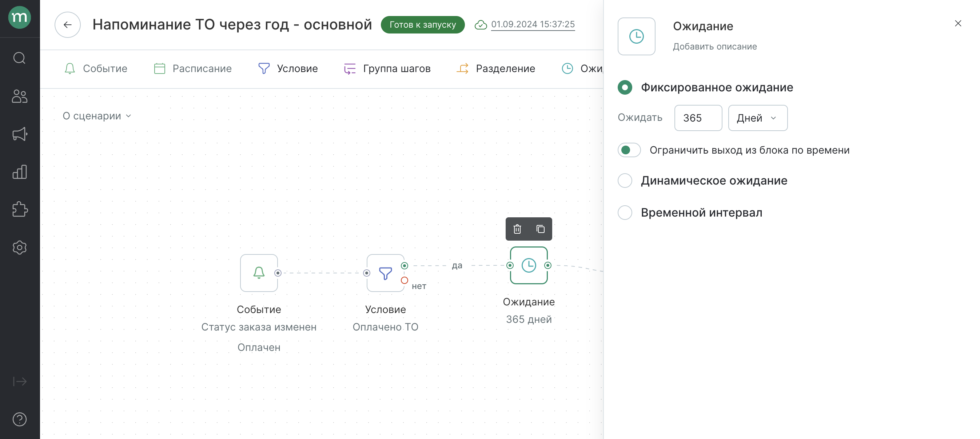Click the input connector of the Ожидание node
The width and height of the screenshot is (980, 439).
click(510, 265)
